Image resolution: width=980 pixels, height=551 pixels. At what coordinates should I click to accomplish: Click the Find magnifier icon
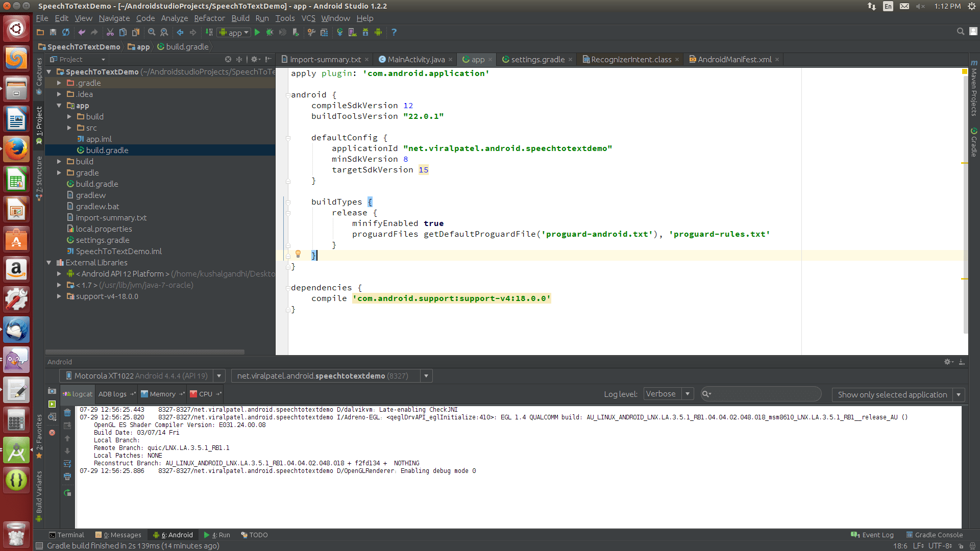(152, 32)
